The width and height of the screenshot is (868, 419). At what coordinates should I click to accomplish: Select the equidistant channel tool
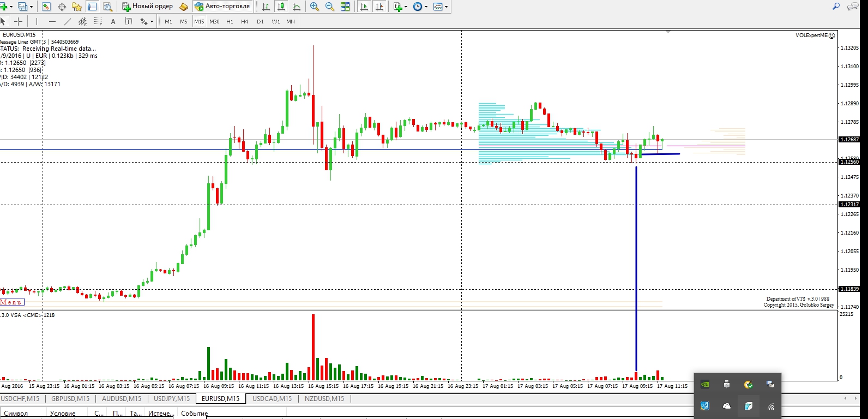[82, 21]
